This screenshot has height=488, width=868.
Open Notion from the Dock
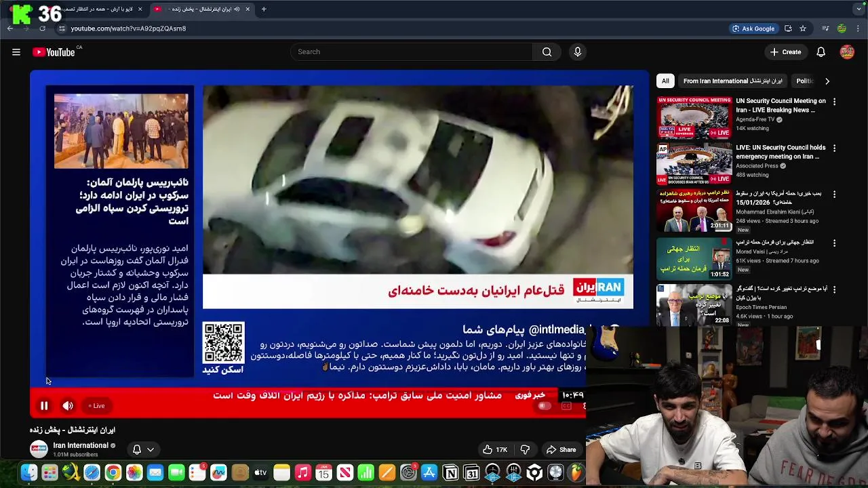tap(450, 473)
